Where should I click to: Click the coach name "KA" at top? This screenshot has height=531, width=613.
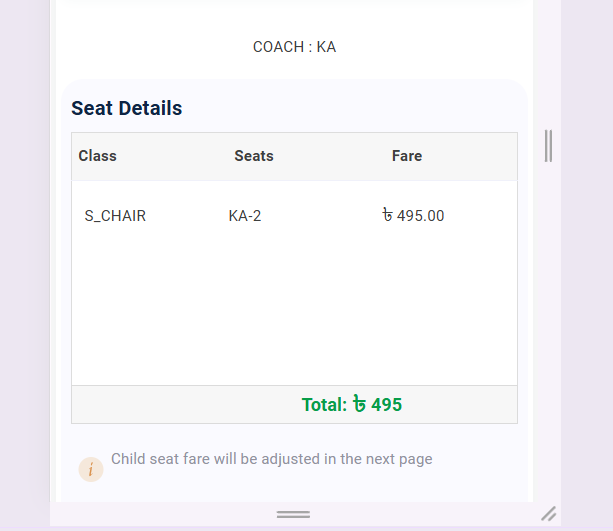(x=326, y=47)
